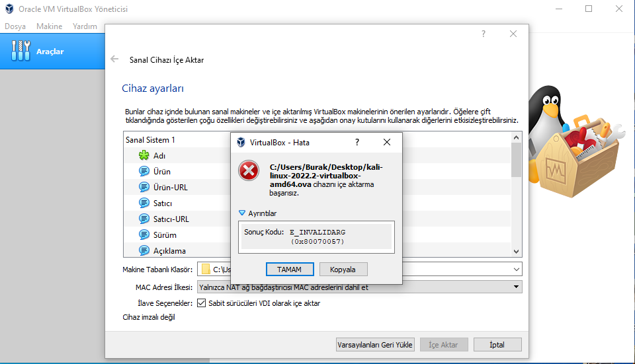
Task: Select Araçlar in the left panel
Action: pyautogui.click(x=53, y=52)
